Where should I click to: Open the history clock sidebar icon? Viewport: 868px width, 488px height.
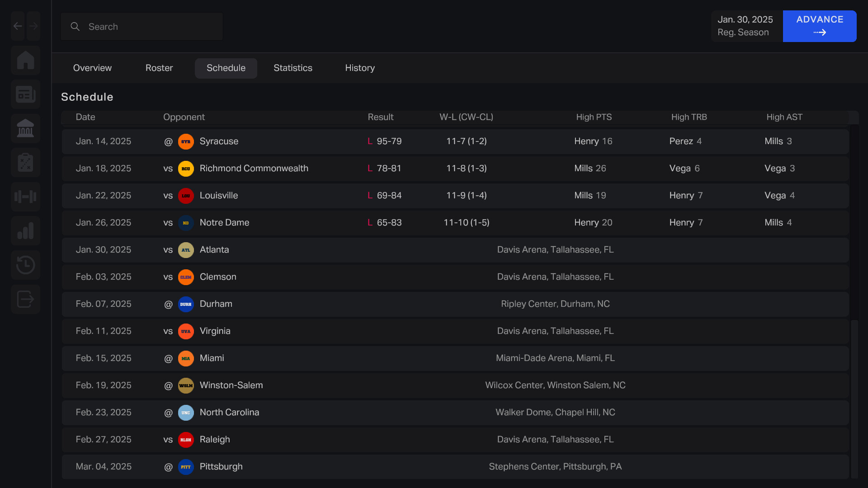(25, 265)
